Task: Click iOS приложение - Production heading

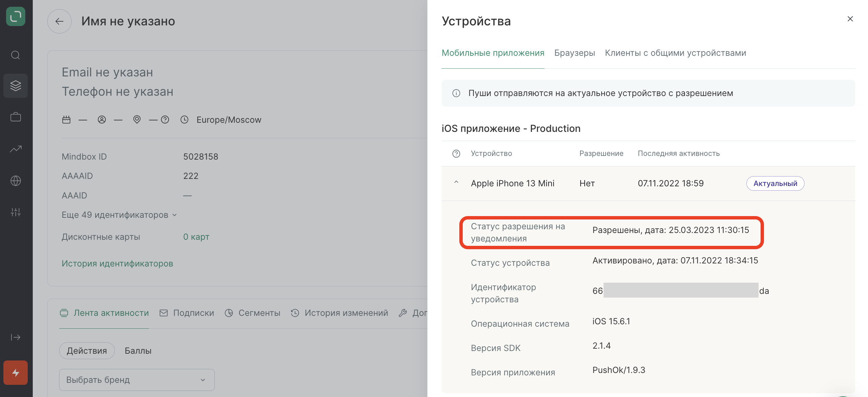Action: pyautogui.click(x=511, y=129)
